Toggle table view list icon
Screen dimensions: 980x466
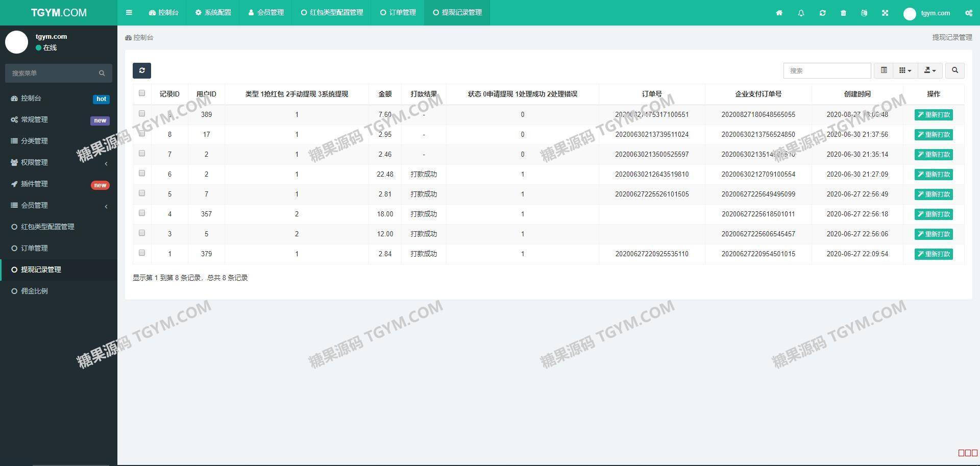click(884, 70)
